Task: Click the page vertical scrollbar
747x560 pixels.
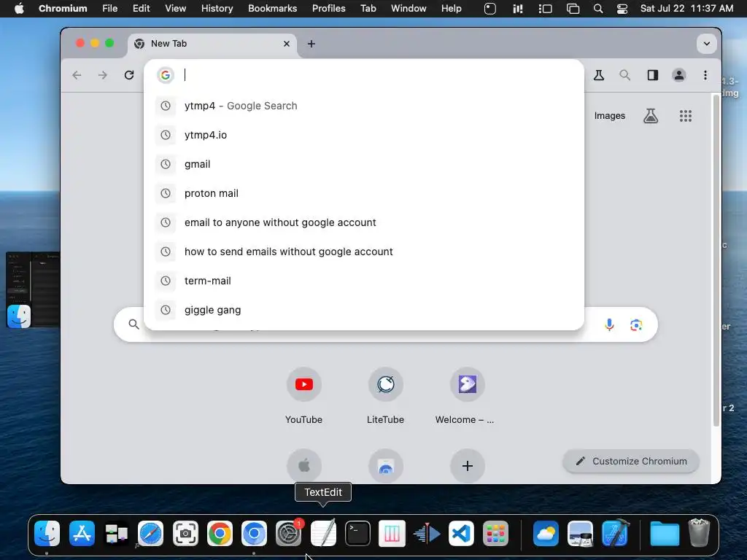Action: 716,260
